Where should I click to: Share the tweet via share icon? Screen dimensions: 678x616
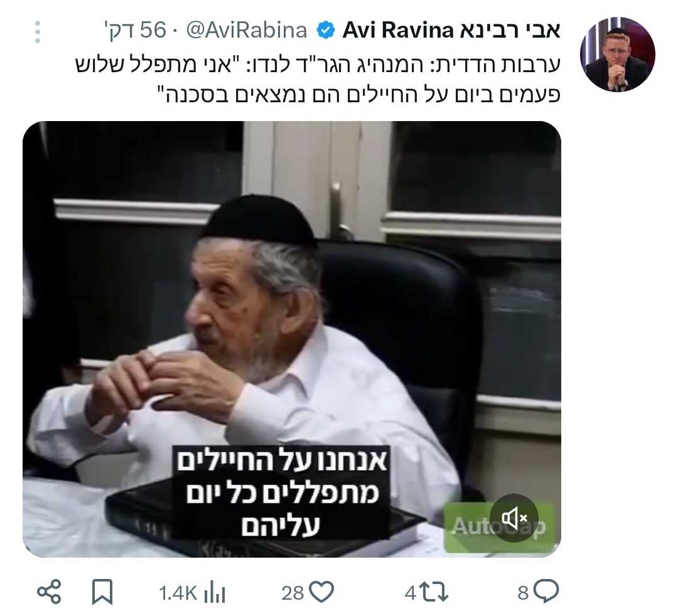(x=49, y=592)
